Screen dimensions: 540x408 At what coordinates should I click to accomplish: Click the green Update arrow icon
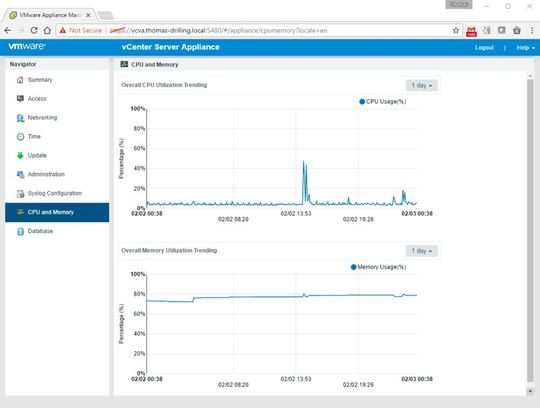[20, 156]
